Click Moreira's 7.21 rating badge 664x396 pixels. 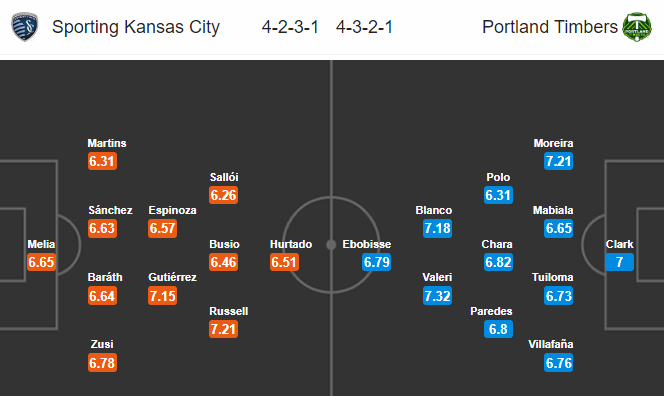coord(559,161)
